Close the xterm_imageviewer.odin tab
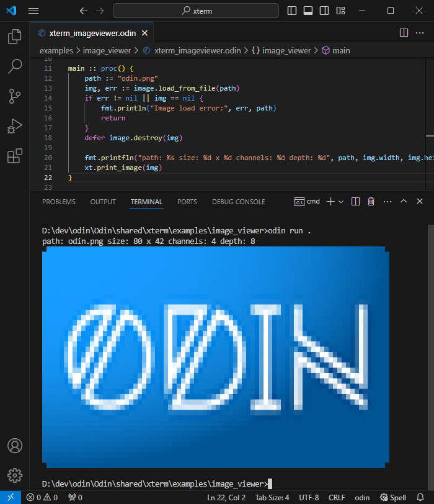 tap(145, 33)
